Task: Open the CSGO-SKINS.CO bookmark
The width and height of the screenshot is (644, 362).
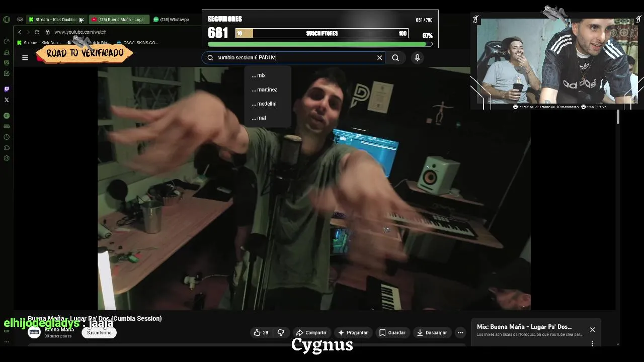Action: point(137,43)
